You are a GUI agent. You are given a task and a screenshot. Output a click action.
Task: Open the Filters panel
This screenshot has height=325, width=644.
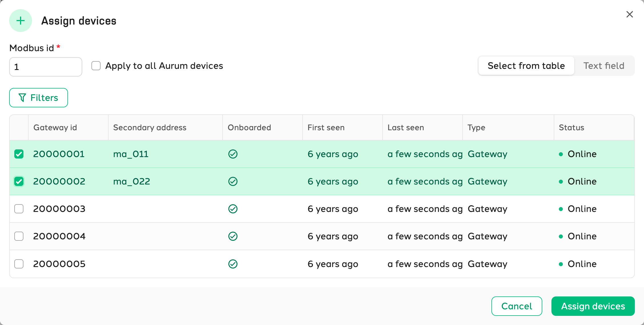point(39,98)
